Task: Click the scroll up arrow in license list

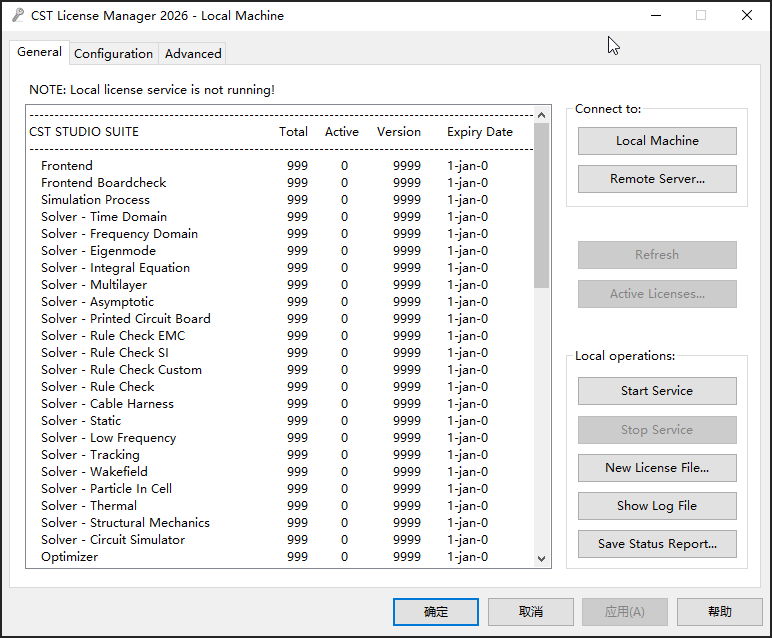Action: pos(541,115)
